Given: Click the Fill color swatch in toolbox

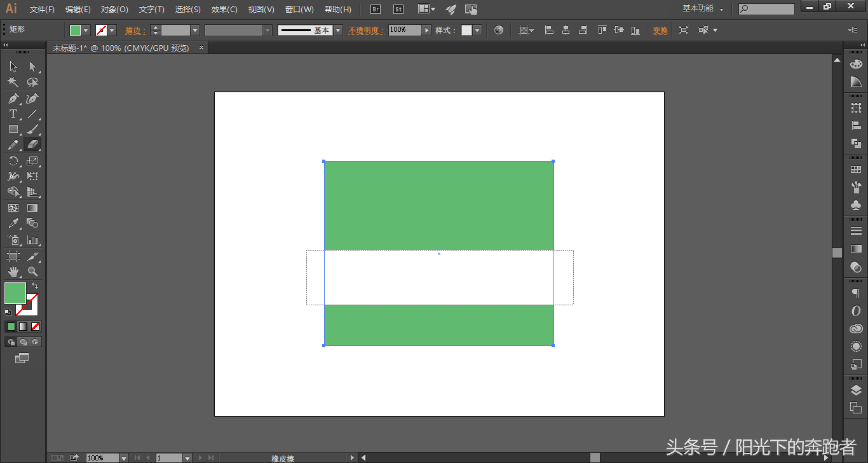Looking at the screenshot, I should coord(15,293).
